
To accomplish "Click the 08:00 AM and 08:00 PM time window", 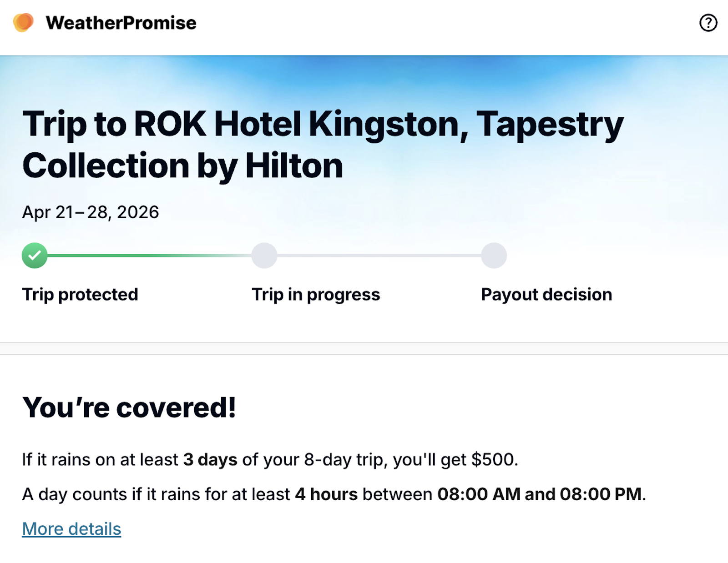I will coord(540,494).
